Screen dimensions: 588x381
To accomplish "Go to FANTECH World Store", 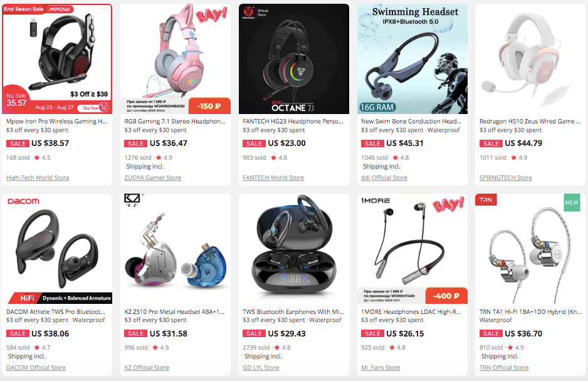I will pyautogui.click(x=273, y=178).
